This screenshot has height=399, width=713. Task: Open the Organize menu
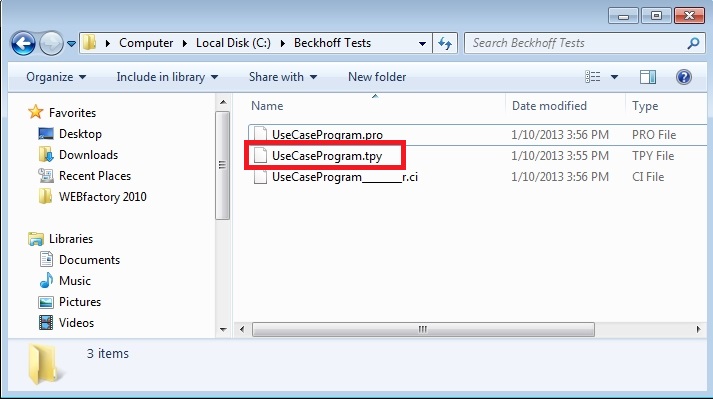pos(56,77)
